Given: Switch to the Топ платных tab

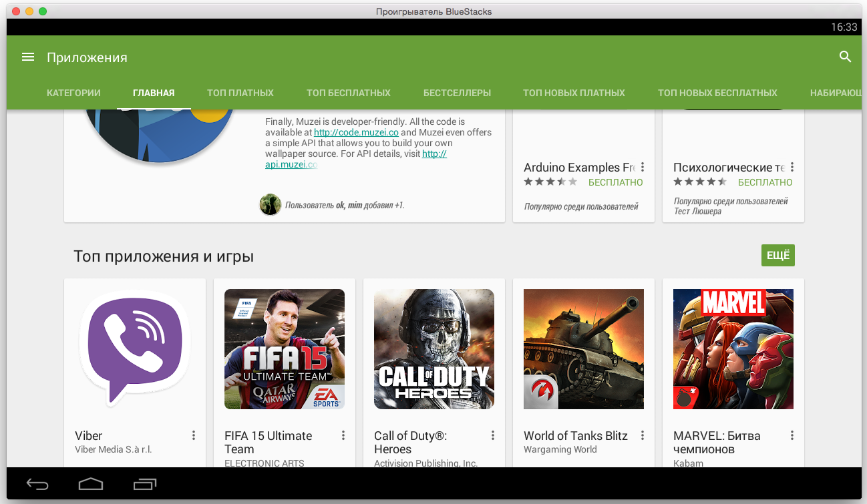Looking at the screenshot, I should click(240, 93).
